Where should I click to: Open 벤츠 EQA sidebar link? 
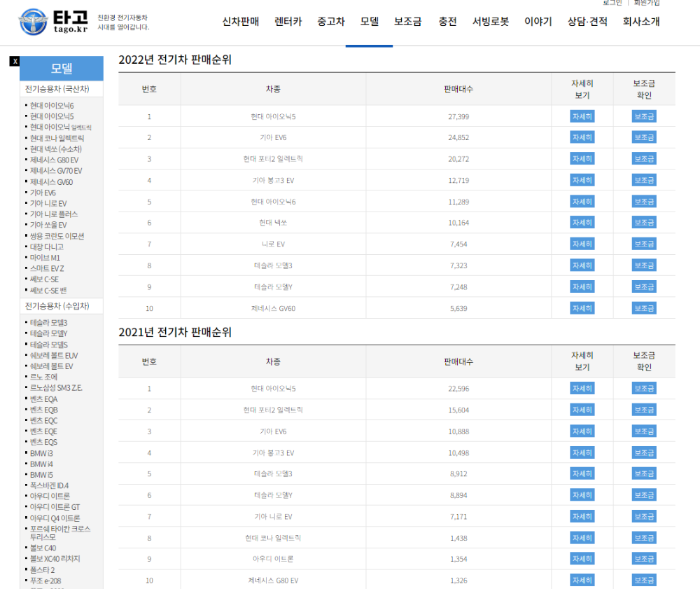[x=43, y=399]
